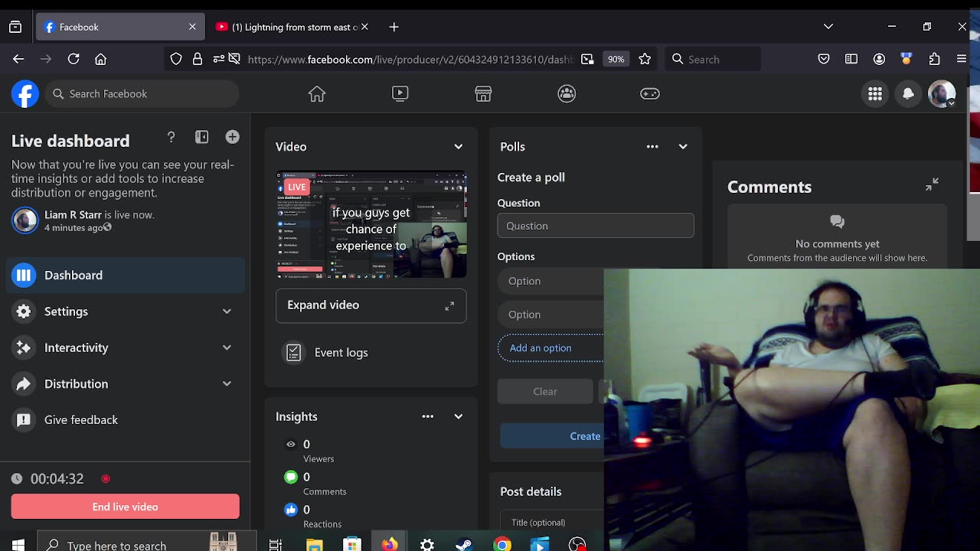Click the browser URL address bar
Image resolution: width=980 pixels, height=551 pixels.
click(410, 59)
